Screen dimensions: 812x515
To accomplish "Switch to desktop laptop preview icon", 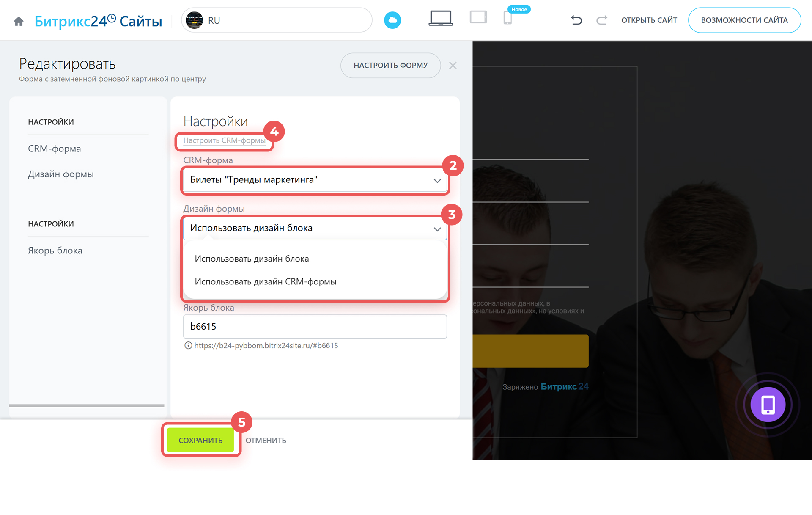I will click(440, 19).
